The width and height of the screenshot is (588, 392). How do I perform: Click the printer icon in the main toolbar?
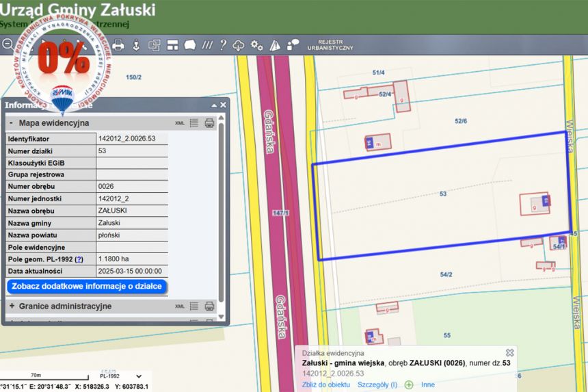pyautogui.click(x=118, y=45)
